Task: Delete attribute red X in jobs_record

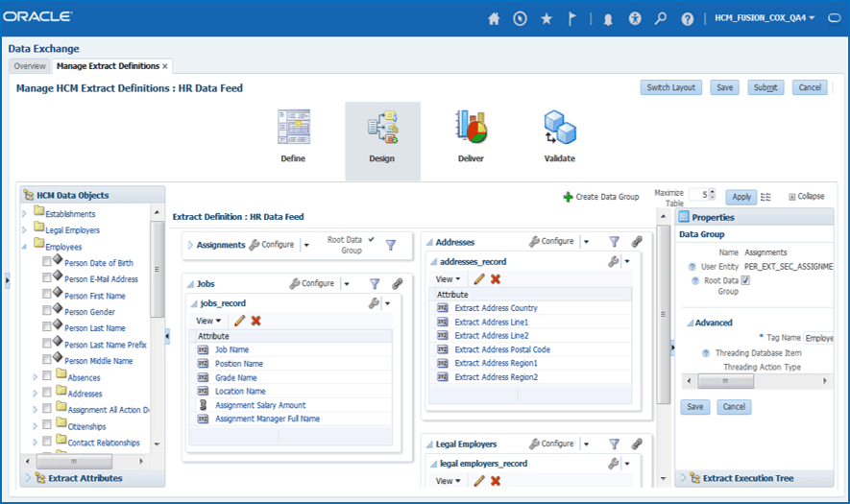Action: [x=255, y=321]
